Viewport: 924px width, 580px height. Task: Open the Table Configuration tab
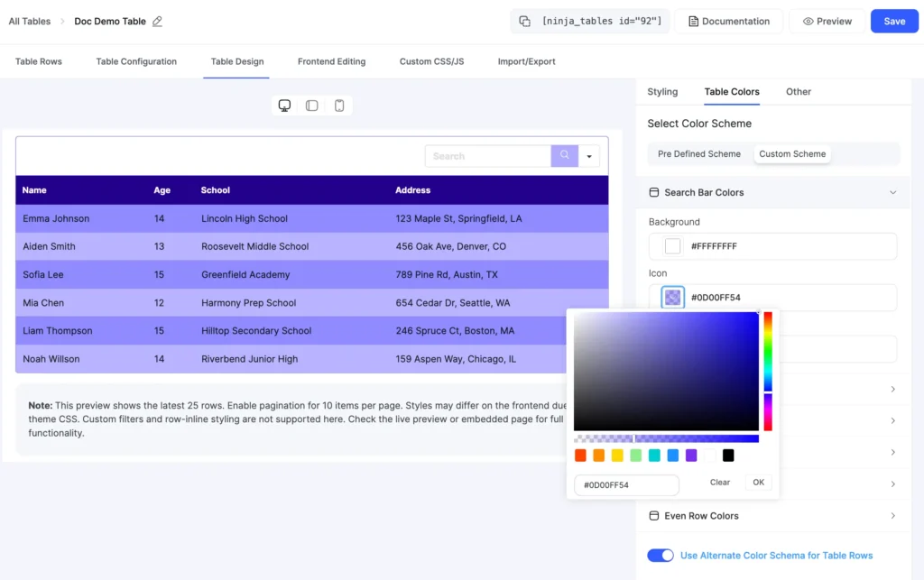(136, 61)
